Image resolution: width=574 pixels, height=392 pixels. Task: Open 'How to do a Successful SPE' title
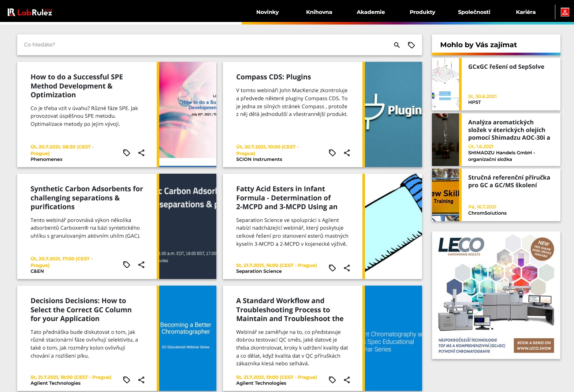77,86
